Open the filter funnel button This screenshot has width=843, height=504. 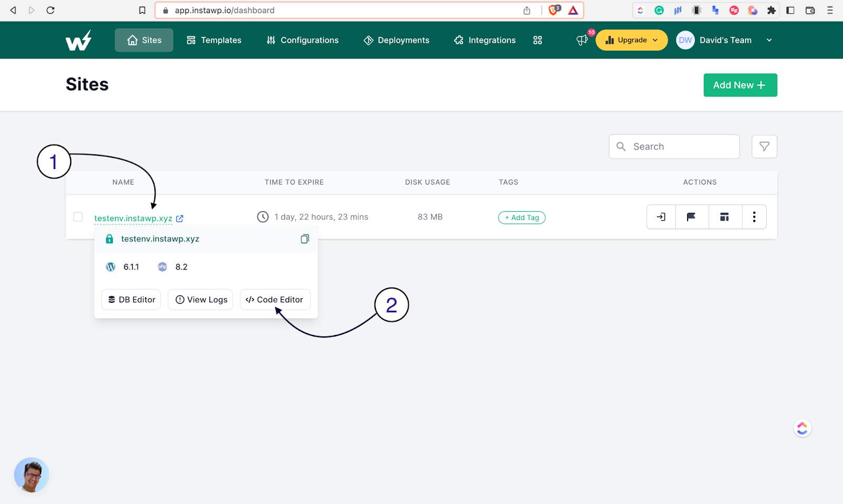[764, 146]
